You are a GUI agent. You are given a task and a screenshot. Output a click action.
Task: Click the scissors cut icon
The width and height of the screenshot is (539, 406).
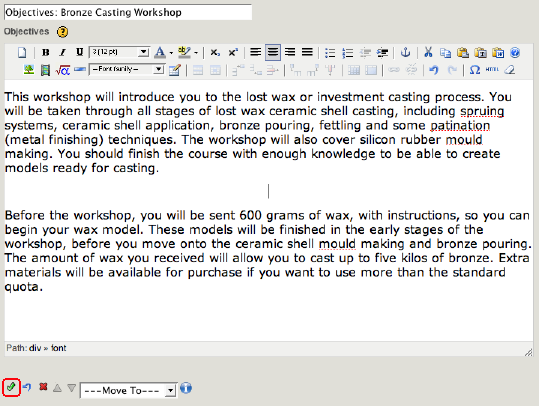428,53
